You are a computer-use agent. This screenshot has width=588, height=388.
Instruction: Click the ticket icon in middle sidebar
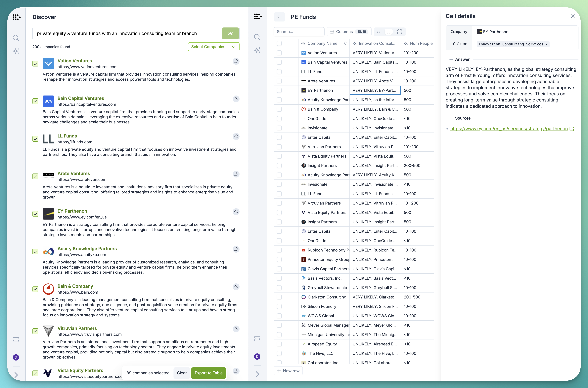[257, 339]
